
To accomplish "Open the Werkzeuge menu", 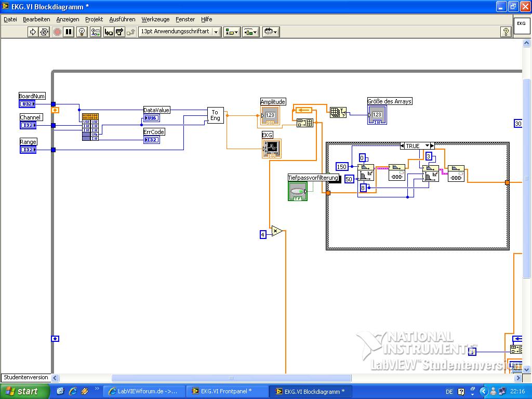I will [x=155, y=19].
